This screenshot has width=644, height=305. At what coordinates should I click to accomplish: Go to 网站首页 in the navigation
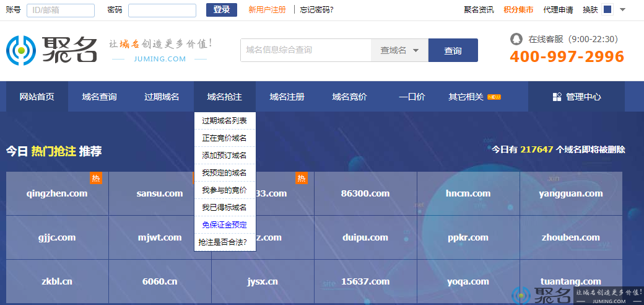click(x=37, y=97)
